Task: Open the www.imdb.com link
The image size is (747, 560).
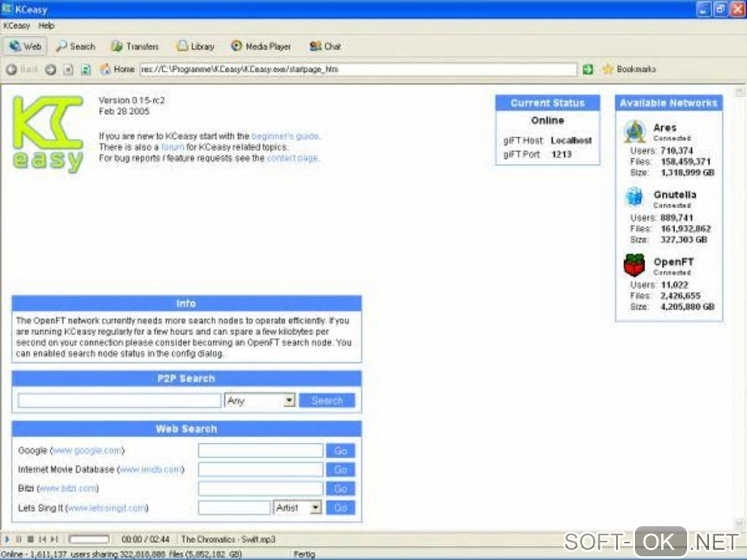Action: (x=150, y=469)
